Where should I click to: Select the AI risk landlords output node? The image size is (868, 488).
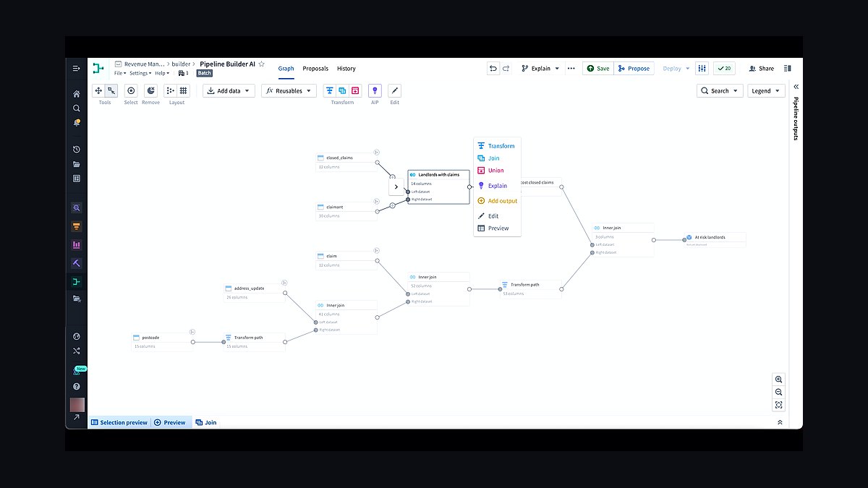715,239
